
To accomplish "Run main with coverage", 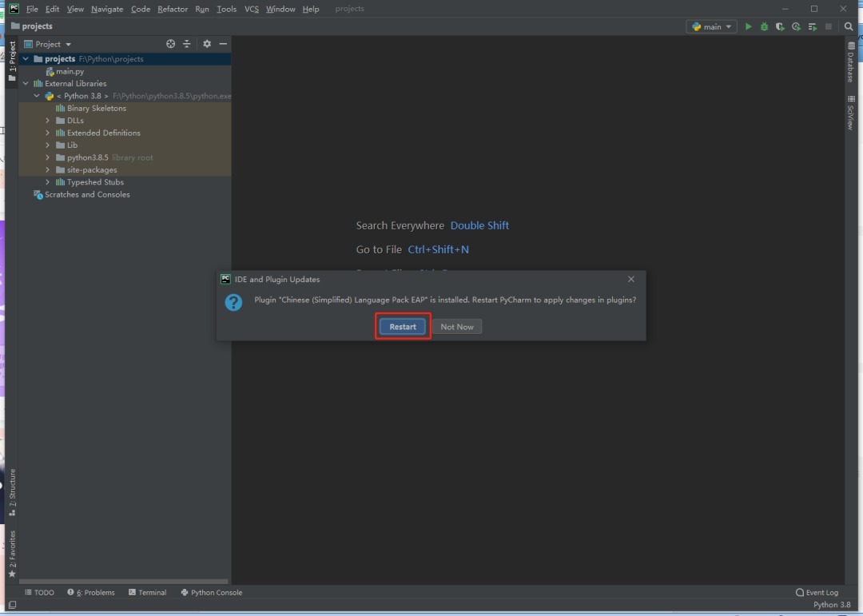I will [780, 26].
